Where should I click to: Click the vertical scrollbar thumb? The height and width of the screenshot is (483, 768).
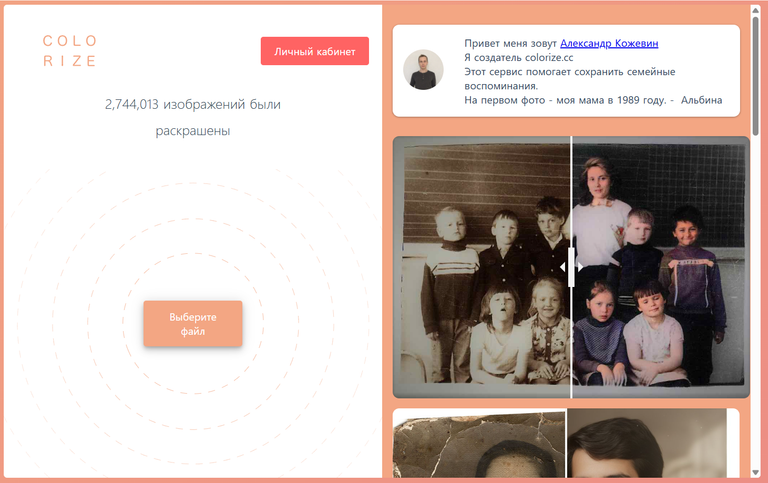(x=756, y=73)
